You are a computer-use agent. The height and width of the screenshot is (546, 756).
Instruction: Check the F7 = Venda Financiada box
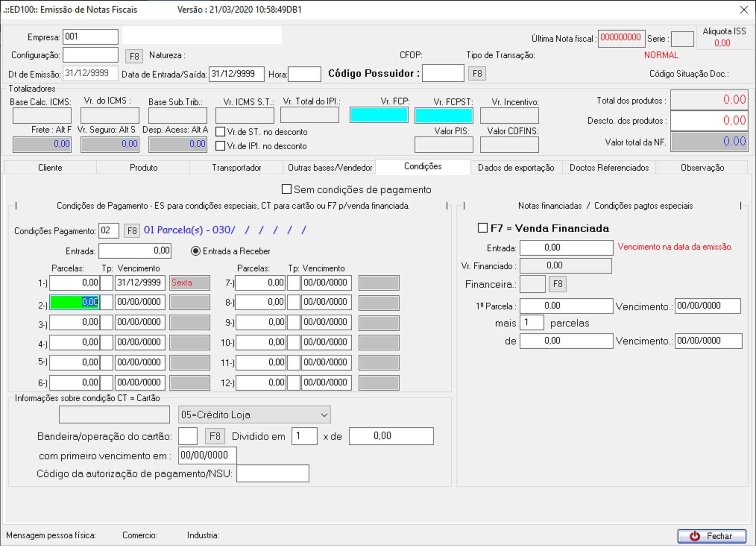(x=483, y=228)
